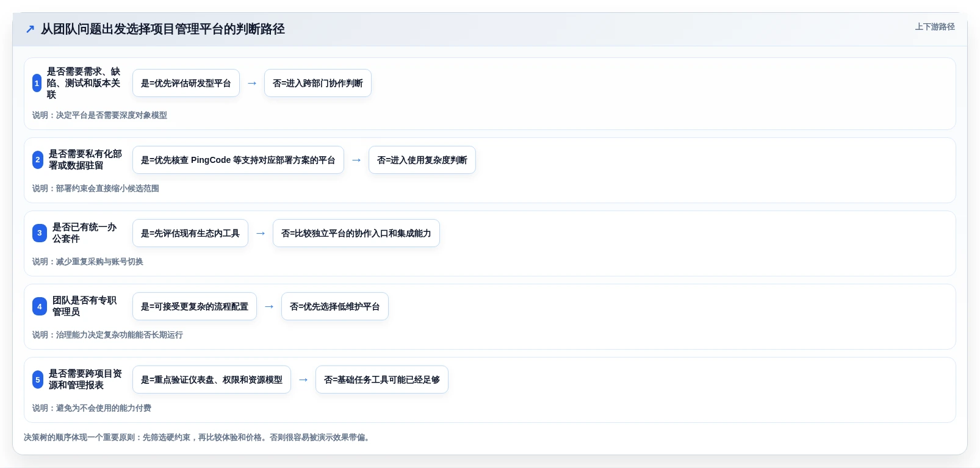Click the arrow icon beside the flowchart title
Image resolution: width=980 pixels, height=468 pixels.
(x=30, y=29)
